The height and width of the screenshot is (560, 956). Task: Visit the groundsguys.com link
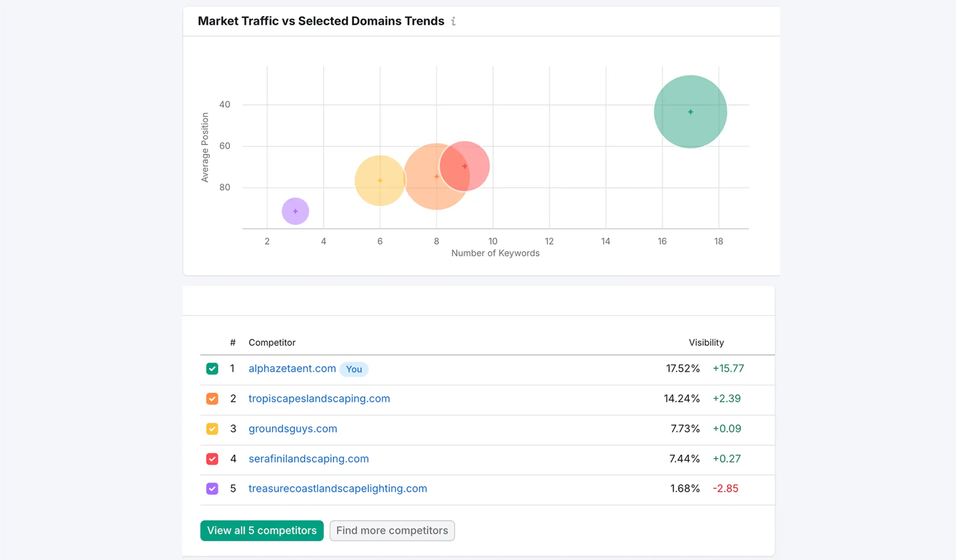click(292, 429)
